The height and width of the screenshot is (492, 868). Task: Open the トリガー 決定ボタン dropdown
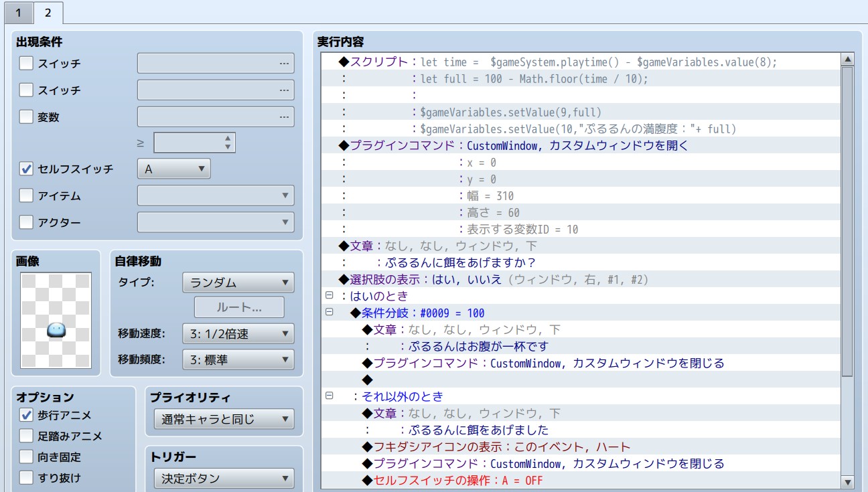pyautogui.click(x=224, y=479)
